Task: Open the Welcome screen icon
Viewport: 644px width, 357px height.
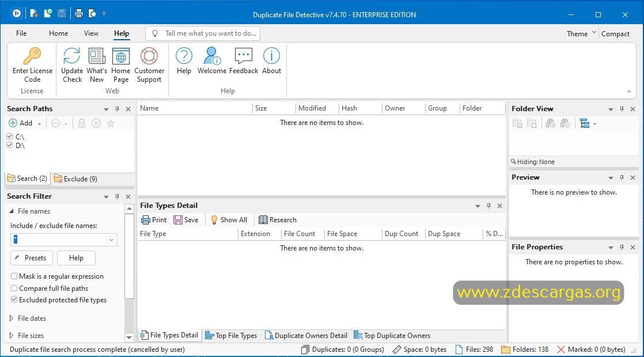Action: [x=212, y=55]
